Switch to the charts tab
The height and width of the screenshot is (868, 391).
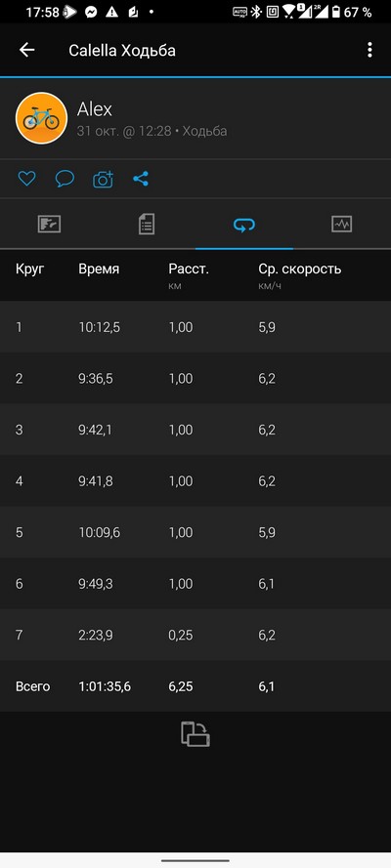342,225
